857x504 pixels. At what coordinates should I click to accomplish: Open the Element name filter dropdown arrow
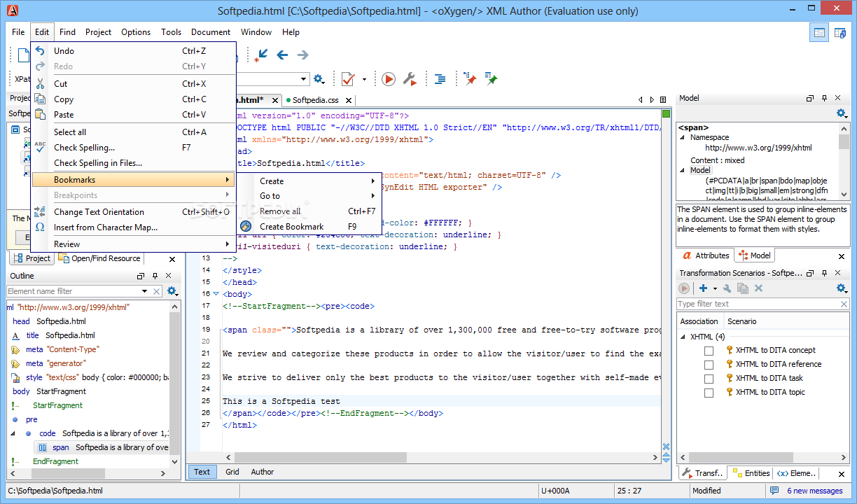(145, 291)
